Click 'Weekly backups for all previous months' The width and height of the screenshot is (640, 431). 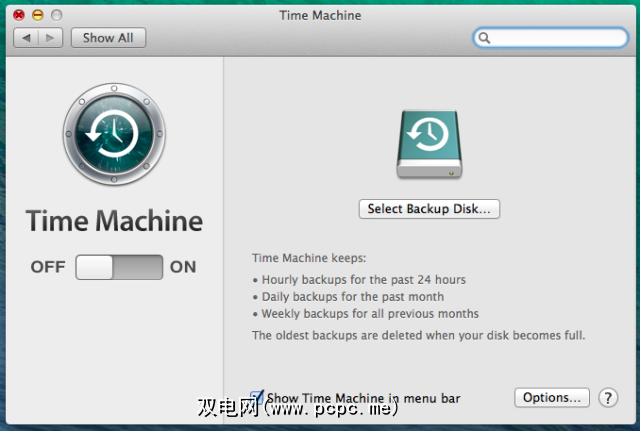pos(370,313)
